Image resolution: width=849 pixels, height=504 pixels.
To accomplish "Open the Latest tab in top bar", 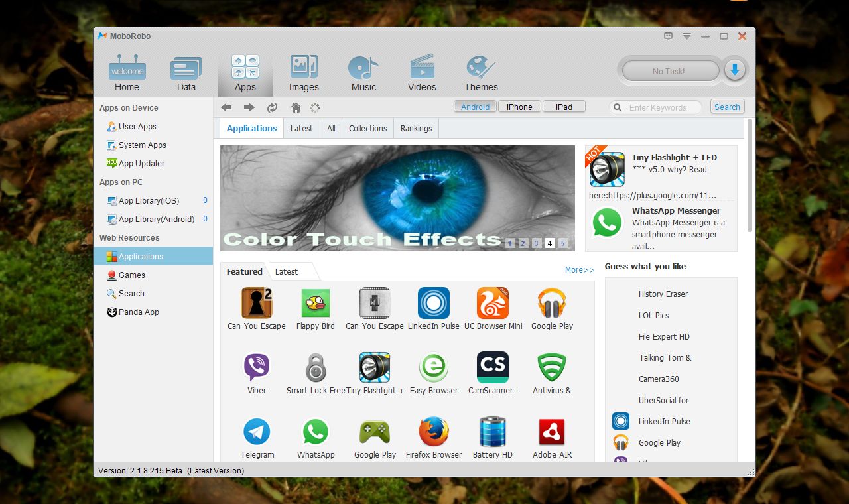I will tap(302, 128).
